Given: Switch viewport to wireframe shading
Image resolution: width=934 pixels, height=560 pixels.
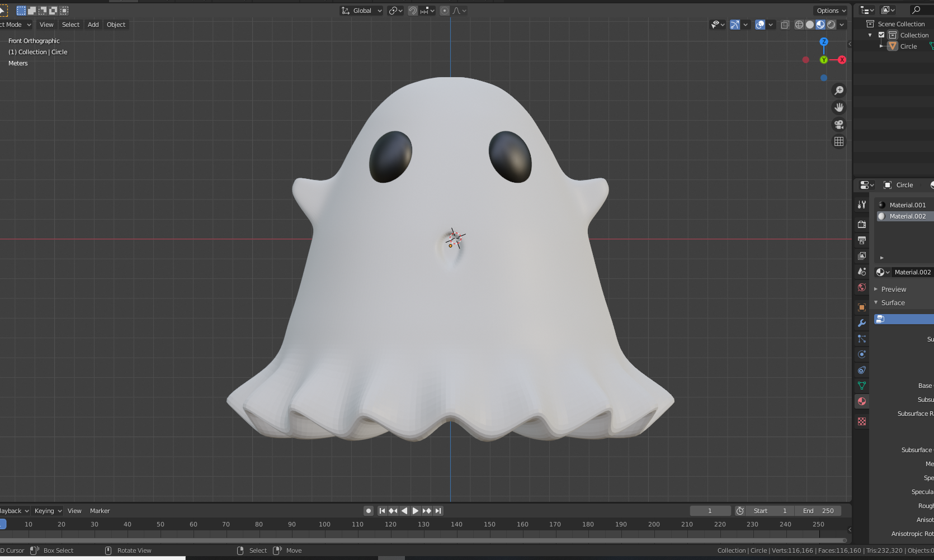Looking at the screenshot, I should coord(799,25).
